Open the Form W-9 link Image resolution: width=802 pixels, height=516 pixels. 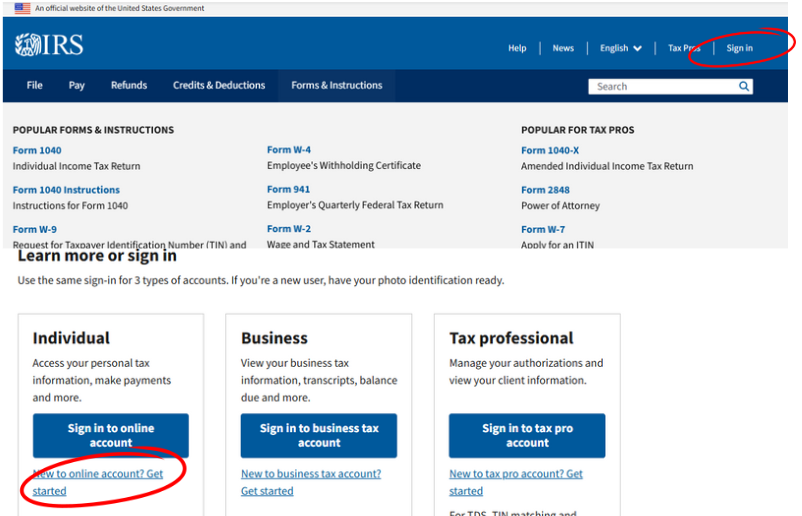pos(35,229)
